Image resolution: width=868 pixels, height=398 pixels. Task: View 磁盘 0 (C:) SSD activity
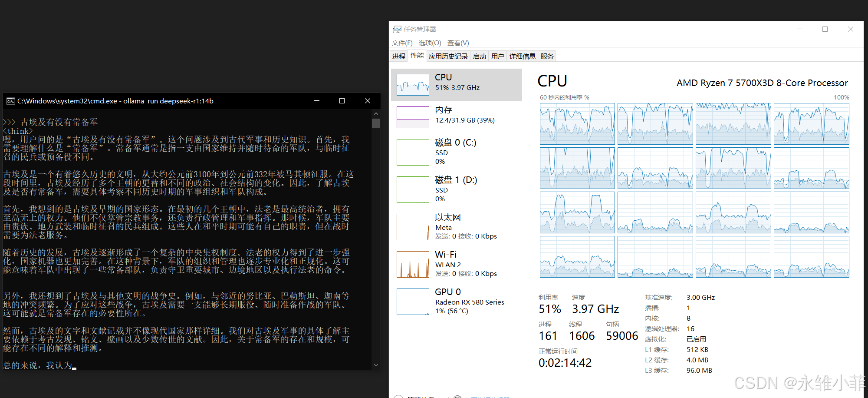[x=456, y=152]
